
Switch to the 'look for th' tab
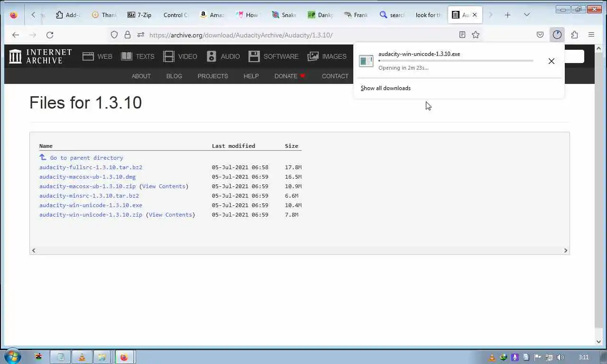[428, 15]
